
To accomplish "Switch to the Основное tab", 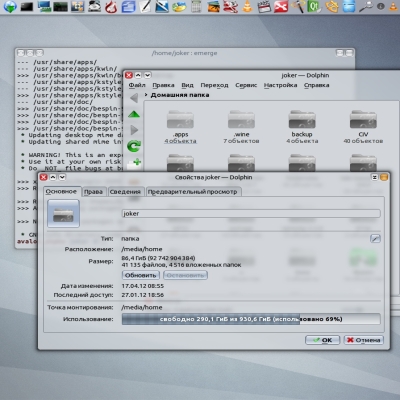I will tap(61, 191).
